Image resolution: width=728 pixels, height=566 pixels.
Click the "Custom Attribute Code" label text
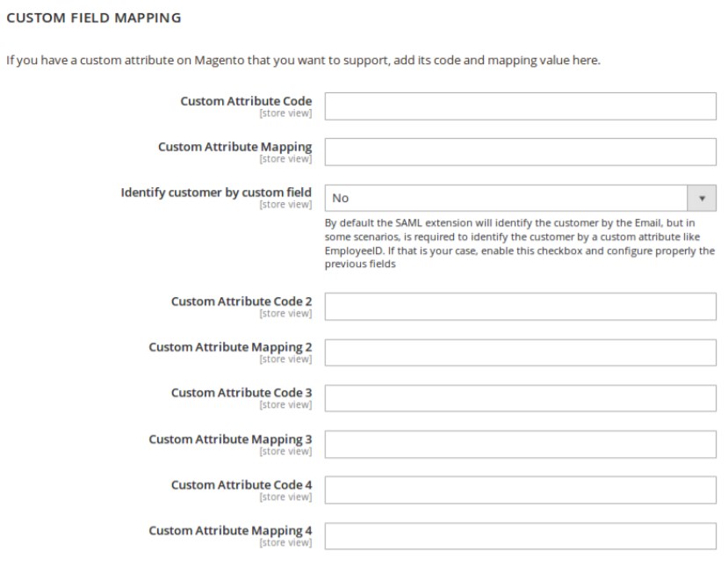[246, 101]
